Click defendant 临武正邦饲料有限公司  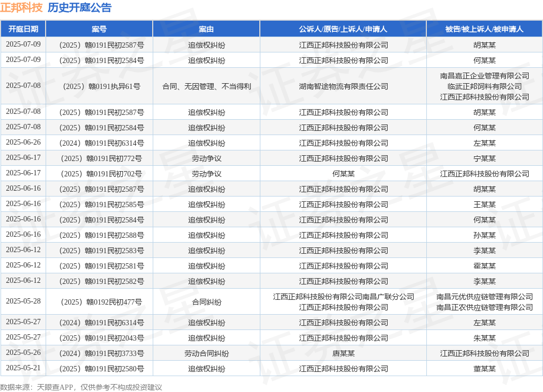click(485, 86)
